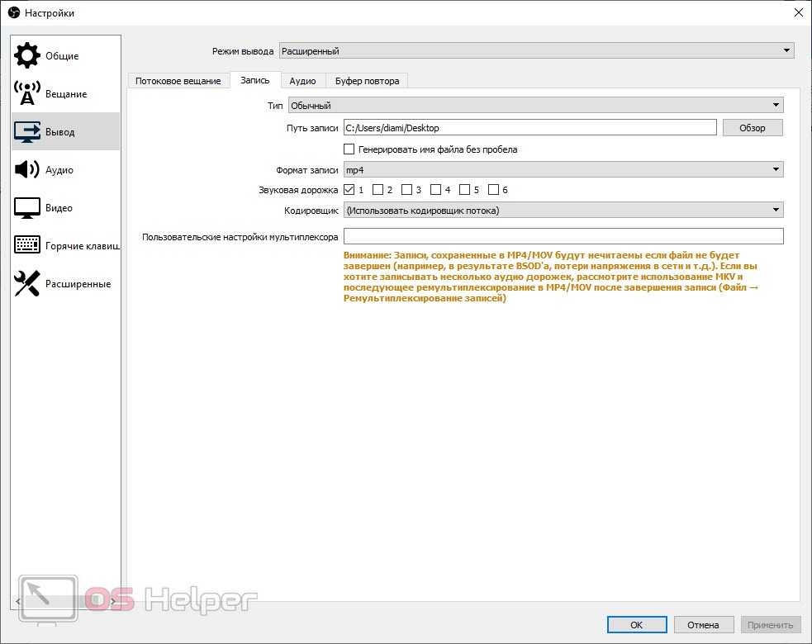
Task: Enable audio track 6 checkbox
Action: (x=493, y=190)
